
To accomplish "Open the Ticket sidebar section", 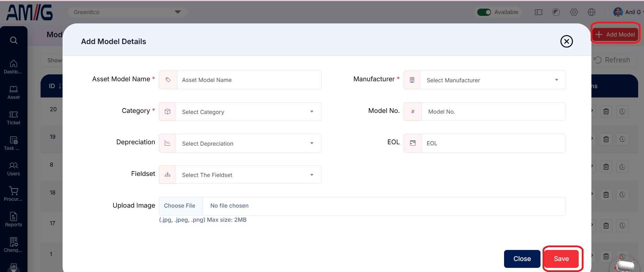I will [x=13, y=118].
